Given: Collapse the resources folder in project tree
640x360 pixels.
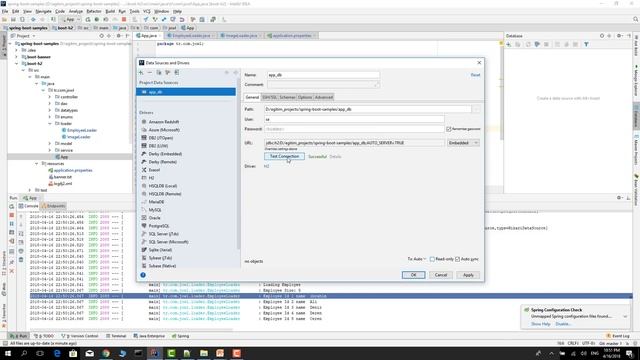Looking at the screenshot, I should coord(37,164).
